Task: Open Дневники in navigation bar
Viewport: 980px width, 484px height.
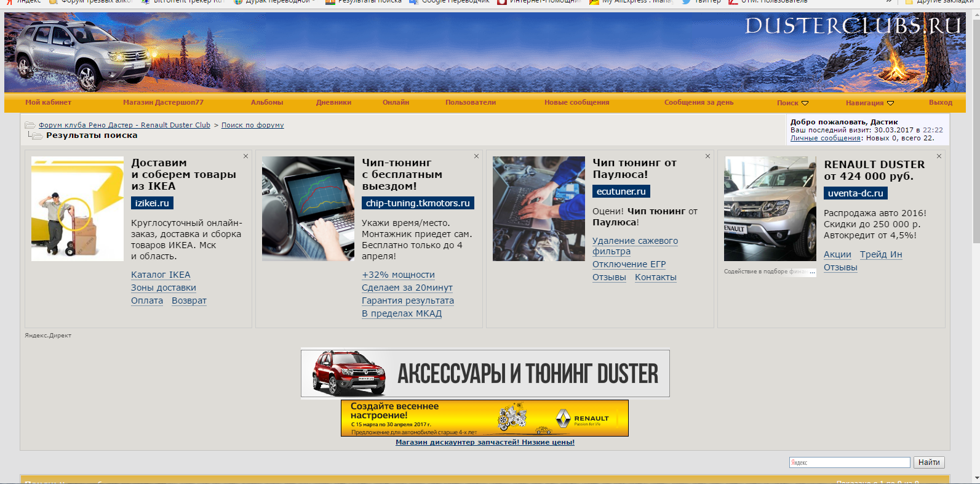Action: tap(333, 102)
